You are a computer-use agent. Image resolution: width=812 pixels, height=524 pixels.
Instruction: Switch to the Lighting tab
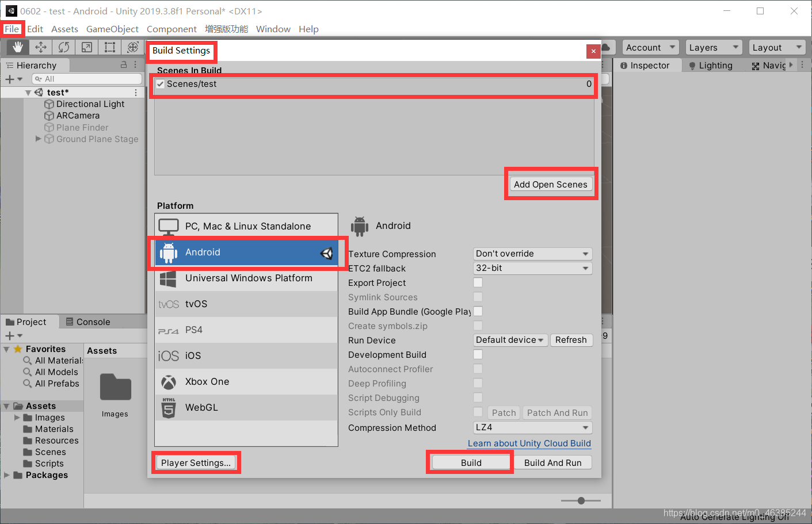click(711, 66)
